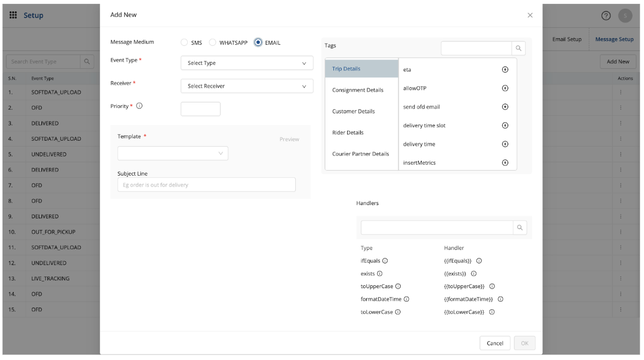
Task: Click the Tags search magnifier icon
Action: pos(518,49)
